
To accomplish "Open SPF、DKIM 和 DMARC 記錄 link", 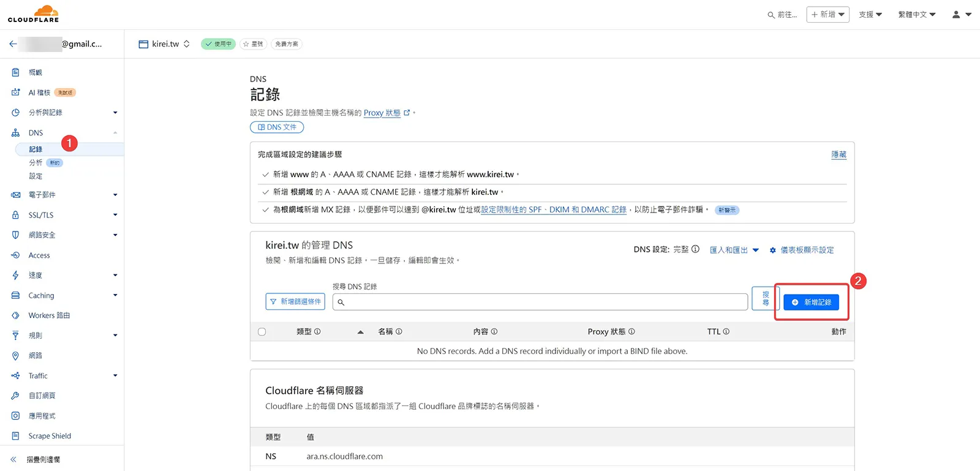I will pos(554,209).
